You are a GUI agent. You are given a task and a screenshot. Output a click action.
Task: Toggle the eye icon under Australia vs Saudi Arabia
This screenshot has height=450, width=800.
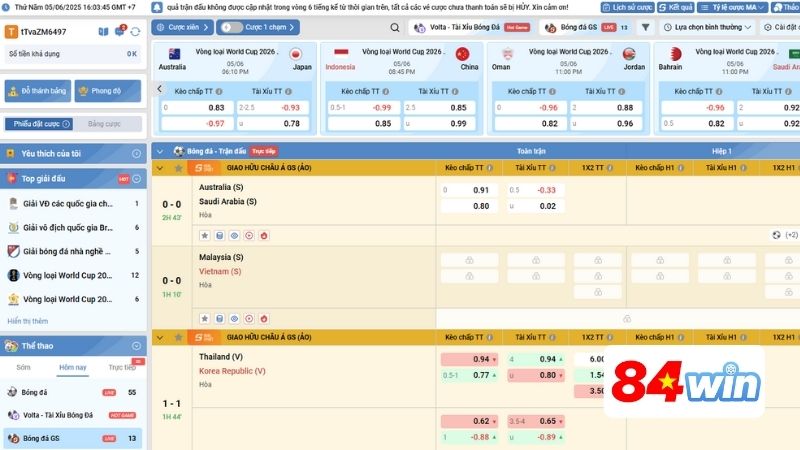[x=235, y=235]
